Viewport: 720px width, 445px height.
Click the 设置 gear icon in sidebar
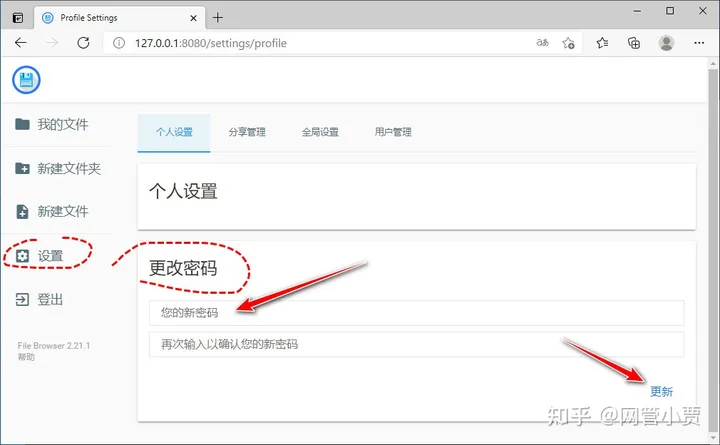[x=22, y=256]
